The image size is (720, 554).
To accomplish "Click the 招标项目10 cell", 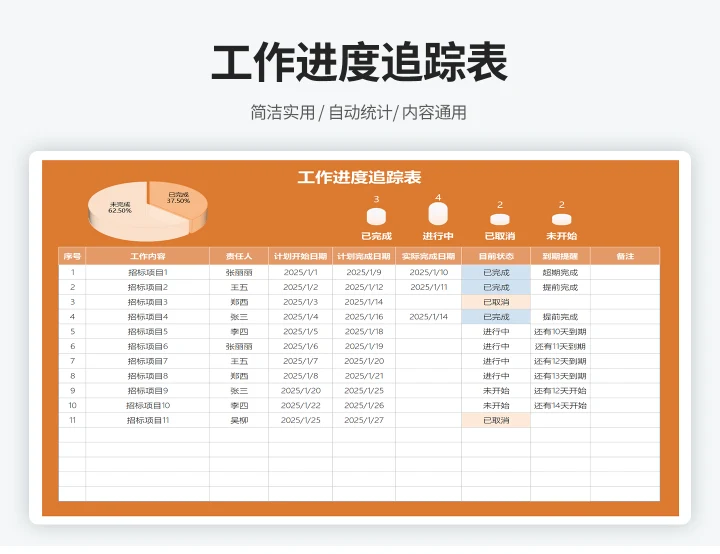I will tap(147, 405).
